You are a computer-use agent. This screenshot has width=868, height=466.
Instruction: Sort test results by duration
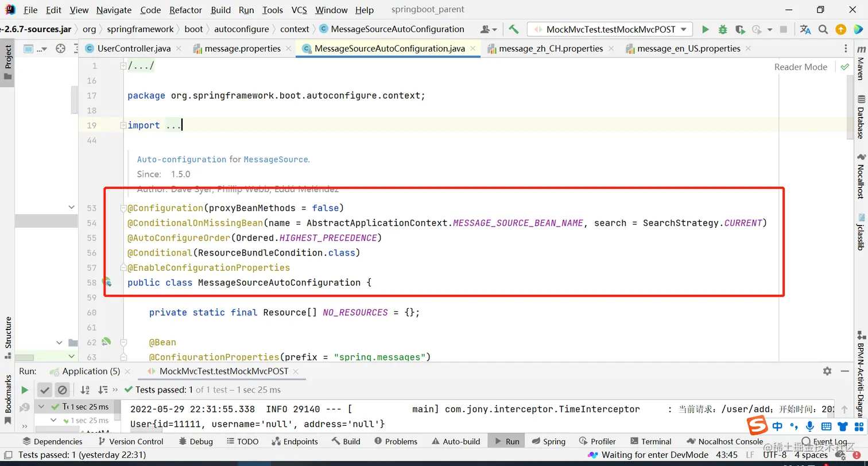click(x=103, y=390)
